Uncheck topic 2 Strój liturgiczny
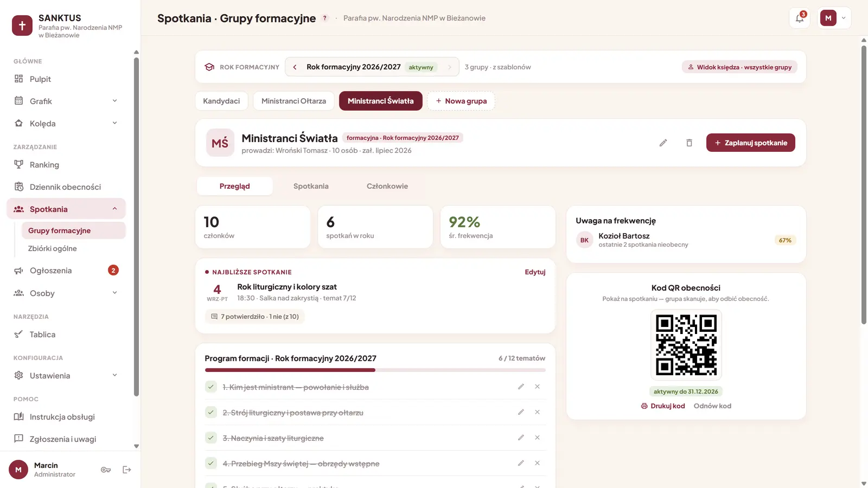The height and width of the screenshot is (488, 868). 211,412
